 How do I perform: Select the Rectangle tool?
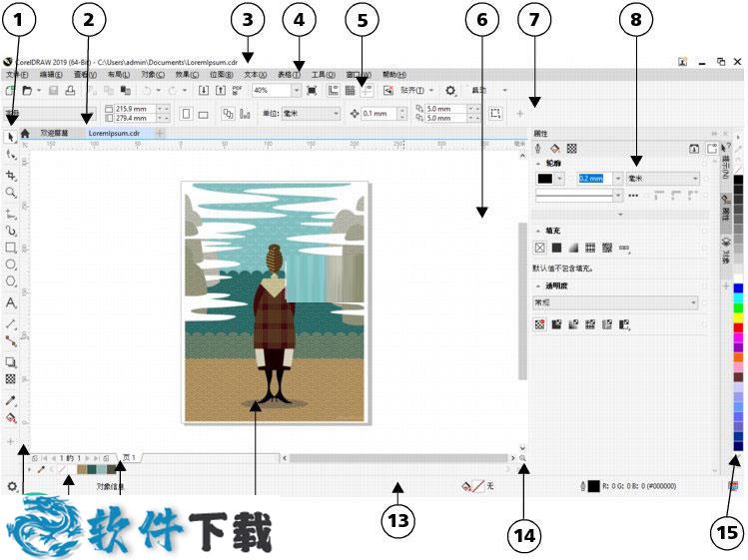[11, 247]
